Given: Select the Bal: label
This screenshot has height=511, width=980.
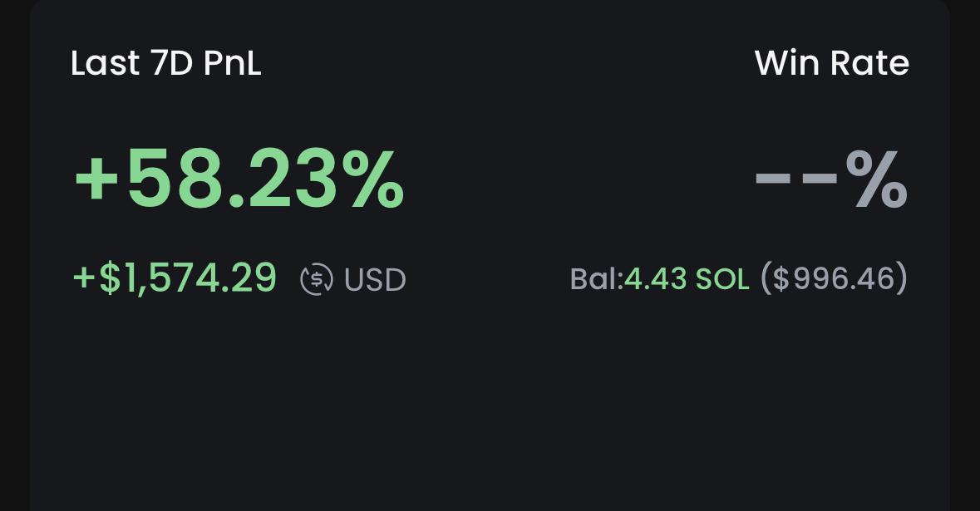Looking at the screenshot, I should [x=595, y=278].
